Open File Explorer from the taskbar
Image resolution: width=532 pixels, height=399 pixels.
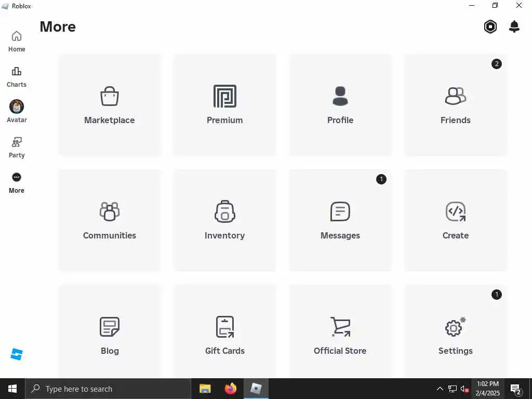pos(205,389)
